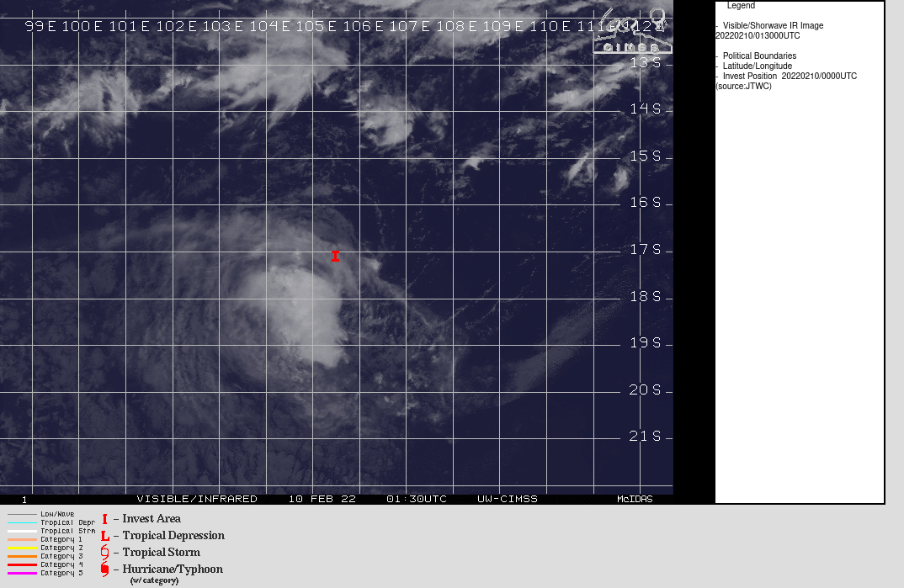Click the Tropical Storm legend symbol
This screenshot has height=588, width=904.
(104, 553)
